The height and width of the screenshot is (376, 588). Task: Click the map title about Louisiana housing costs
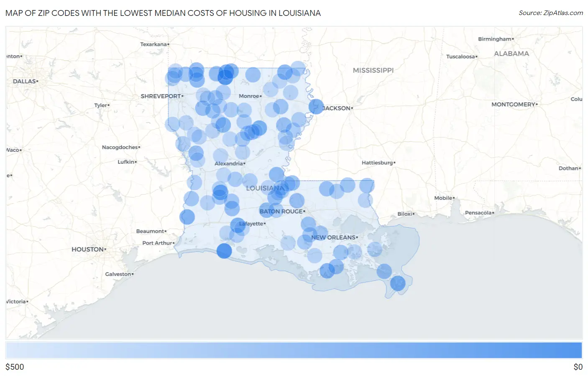pos(163,13)
